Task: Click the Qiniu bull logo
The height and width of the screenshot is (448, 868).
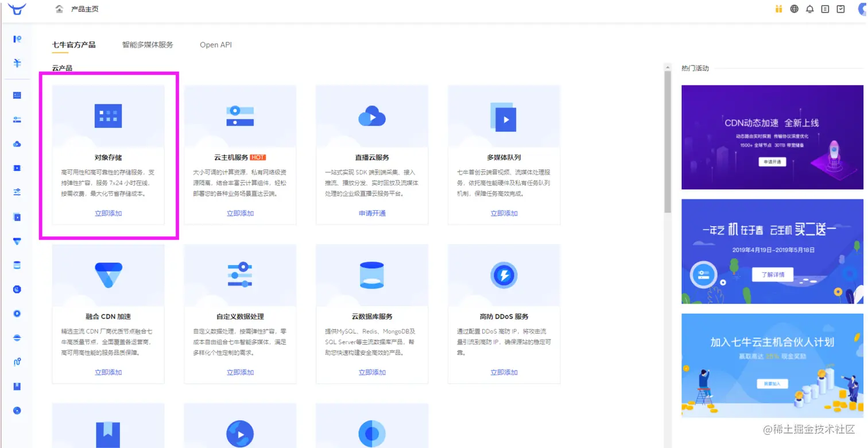Action: [17, 9]
